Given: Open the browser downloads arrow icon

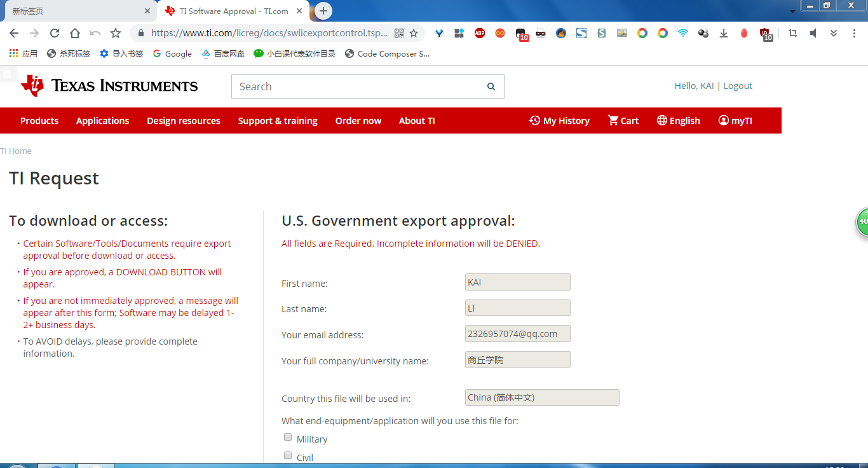Looking at the screenshot, I should point(724,33).
